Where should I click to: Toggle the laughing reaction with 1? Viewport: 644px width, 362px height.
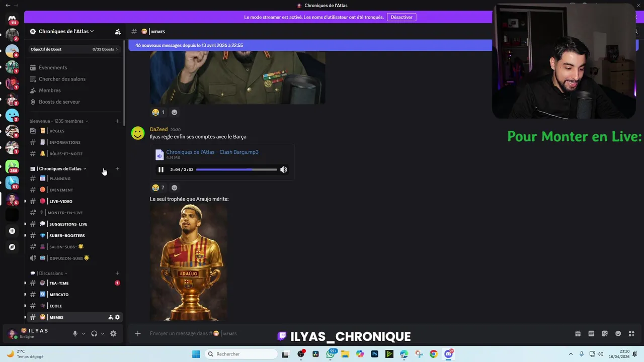point(158,112)
